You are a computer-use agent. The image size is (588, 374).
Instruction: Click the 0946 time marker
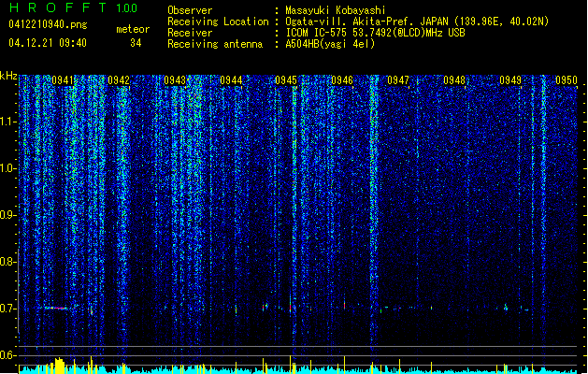pos(342,80)
